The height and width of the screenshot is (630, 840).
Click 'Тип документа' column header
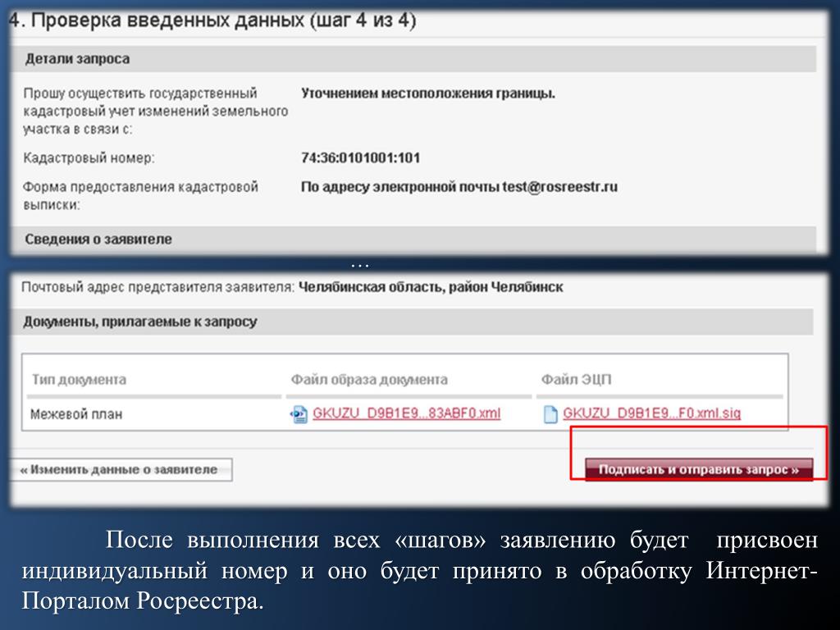click(80, 379)
